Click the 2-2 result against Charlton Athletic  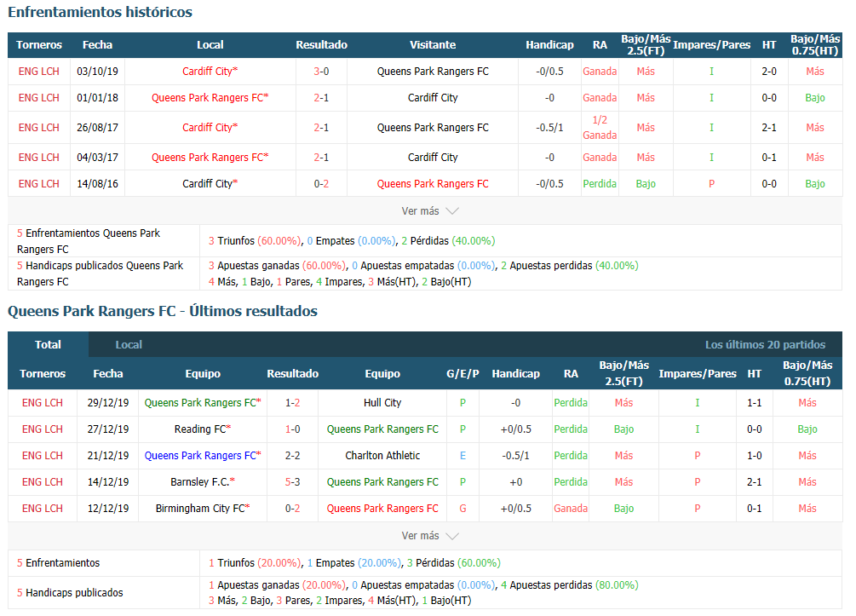pyautogui.click(x=293, y=456)
